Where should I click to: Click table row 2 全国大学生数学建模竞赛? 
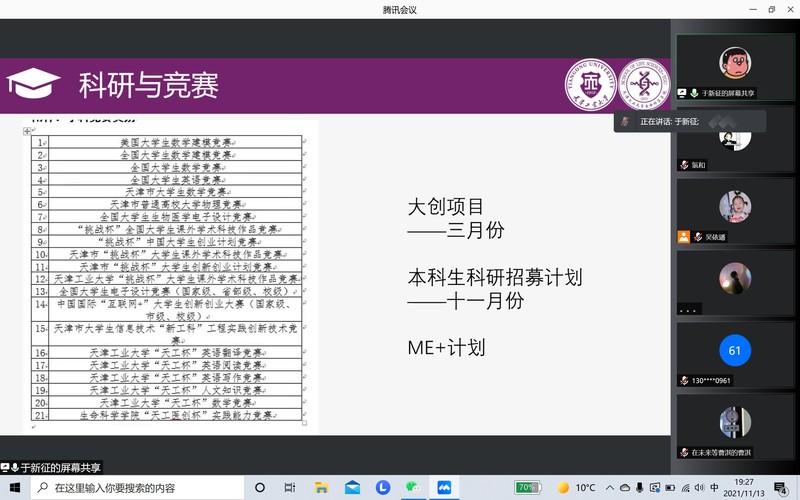[x=175, y=155]
